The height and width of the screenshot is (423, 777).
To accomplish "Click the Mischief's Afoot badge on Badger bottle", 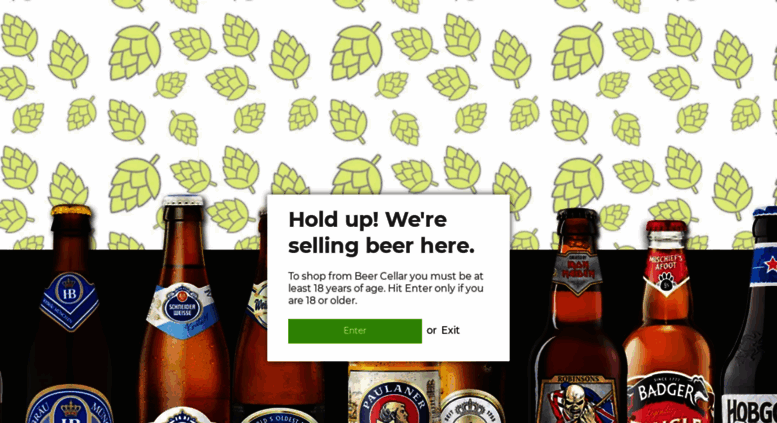I will pos(666,275).
